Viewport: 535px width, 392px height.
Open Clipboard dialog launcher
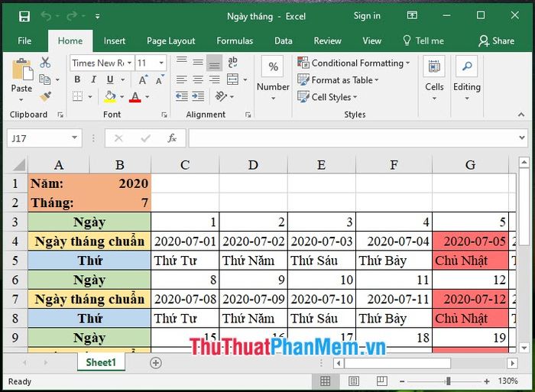[60, 115]
